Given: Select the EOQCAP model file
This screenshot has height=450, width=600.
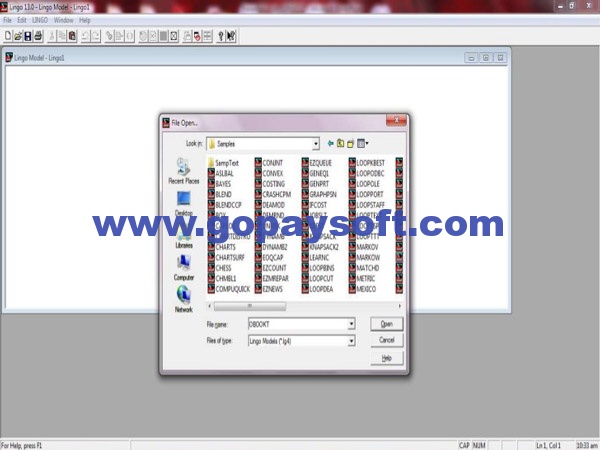Looking at the screenshot, I should 269,258.
